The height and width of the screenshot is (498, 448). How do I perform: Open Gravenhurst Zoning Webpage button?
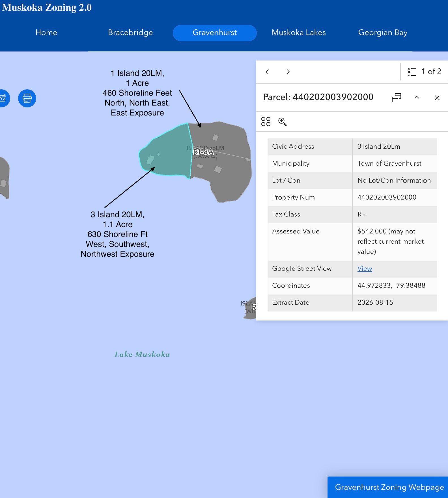pyautogui.click(x=389, y=487)
